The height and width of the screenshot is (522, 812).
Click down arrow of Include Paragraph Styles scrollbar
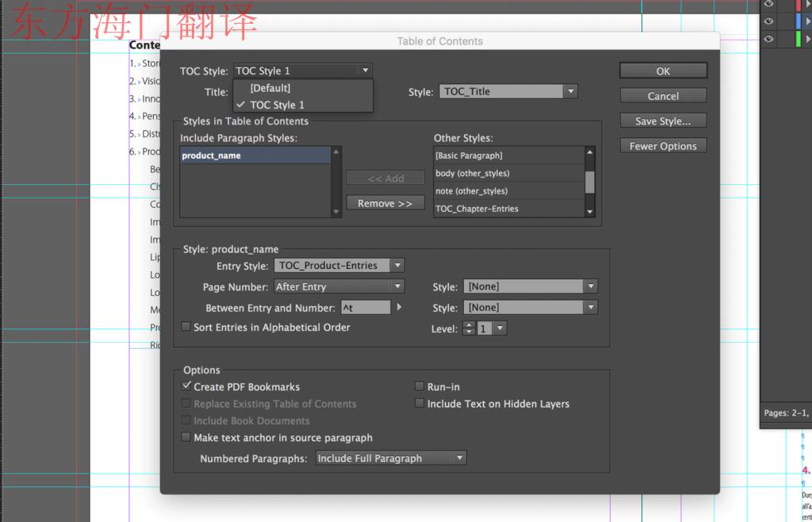coord(336,212)
